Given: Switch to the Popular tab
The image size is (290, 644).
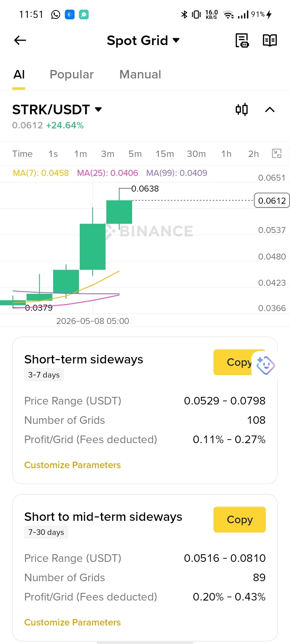Looking at the screenshot, I should pos(72,74).
